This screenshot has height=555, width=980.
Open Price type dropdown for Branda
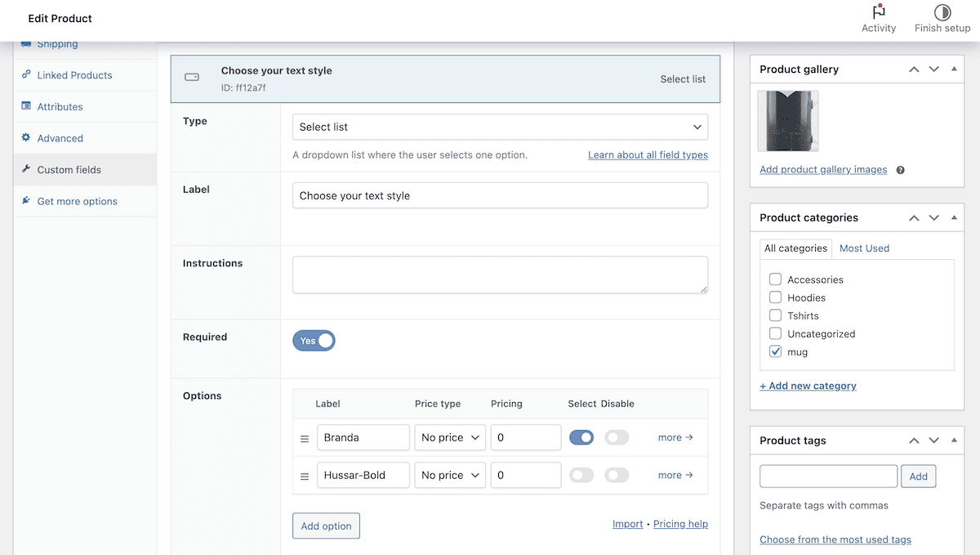click(x=450, y=437)
